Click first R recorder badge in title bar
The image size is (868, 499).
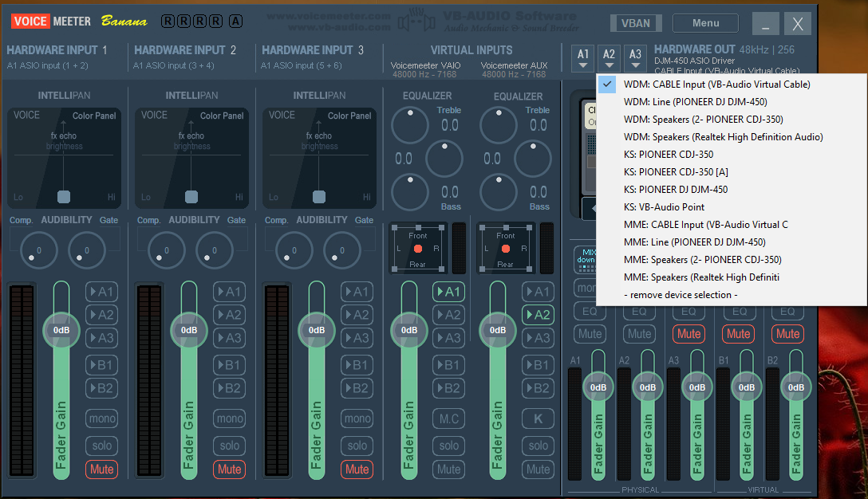click(x=168, y=21)
